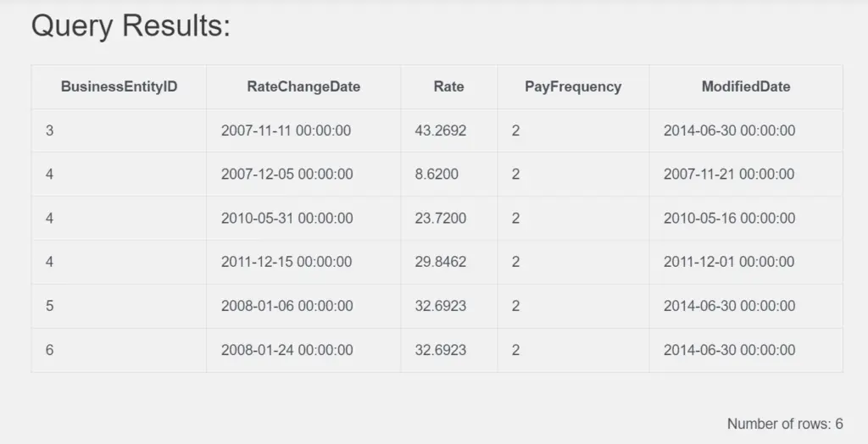Viewport: 868px width, 444px height.
Task: Click the rate value 23.7200
Action: pos(440,219)
